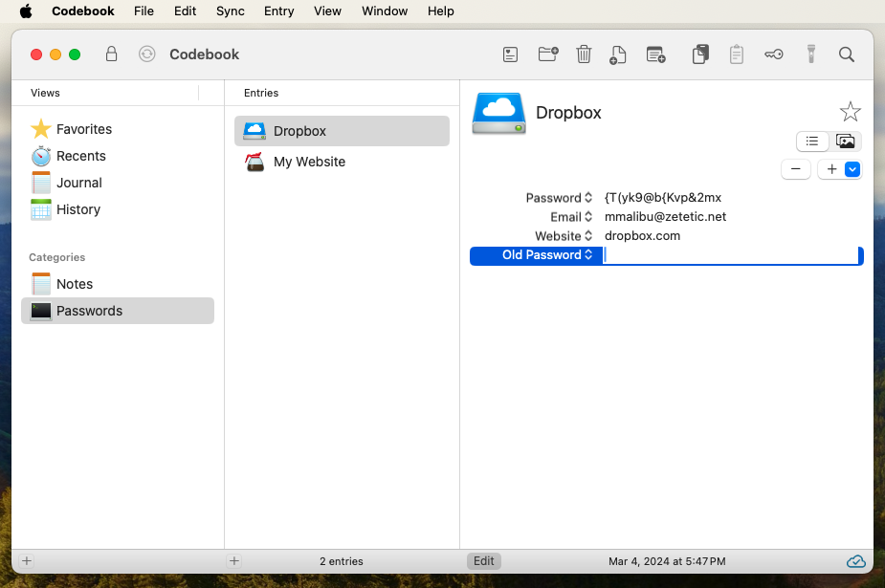The height and width of the screenshot is (588, 885).
Task: Click the Views column header
Action: [45, 93]
